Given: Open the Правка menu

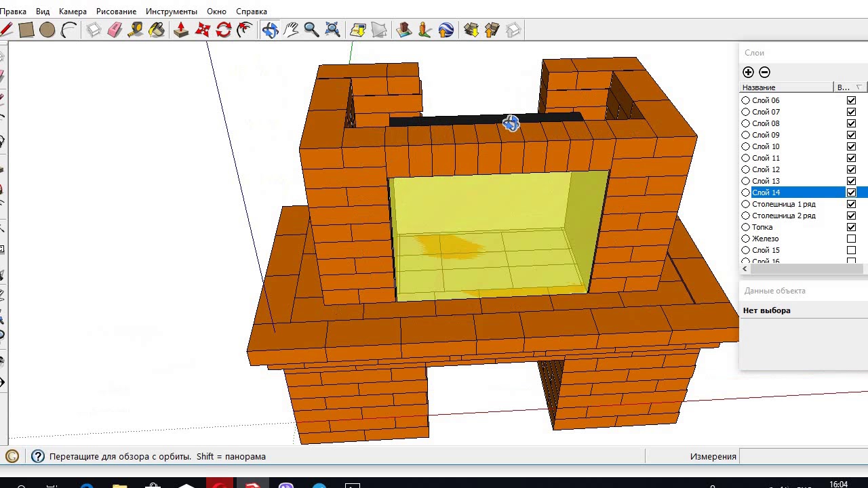Looking at the screenshot, I should click(x=14, y=12).
